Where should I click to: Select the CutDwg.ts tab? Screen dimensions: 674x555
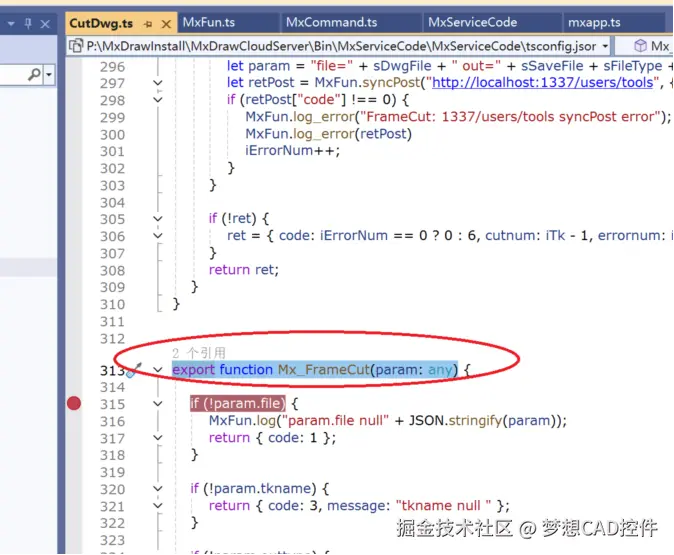pyautogui.click(x=101, y=23)
